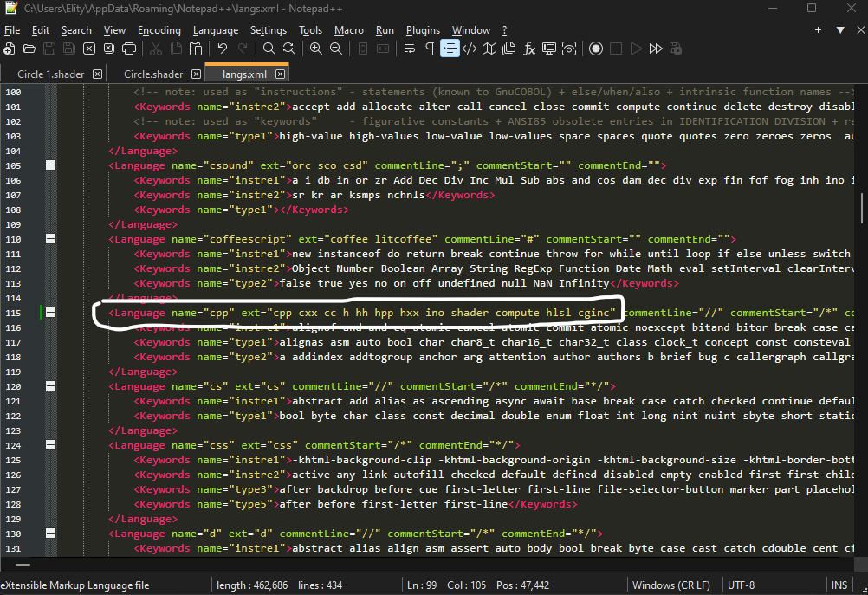
Task: Add a new tab with the plus button
Action: pyautogui.click(x=818, y=30)
